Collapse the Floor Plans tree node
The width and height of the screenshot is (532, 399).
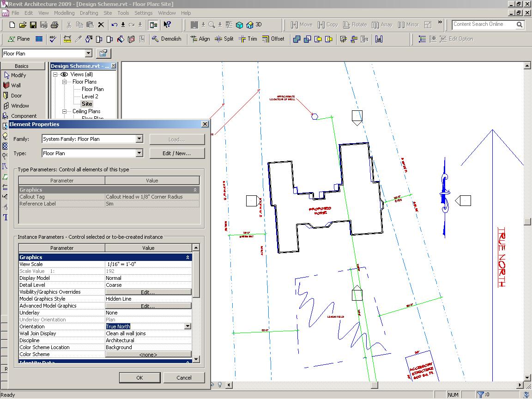point(65,82)
